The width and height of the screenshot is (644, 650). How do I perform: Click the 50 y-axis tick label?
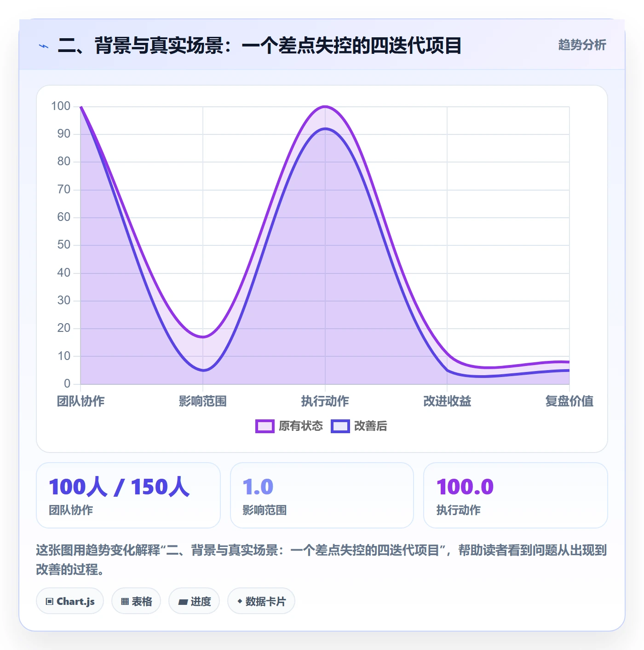pos(64,244)
